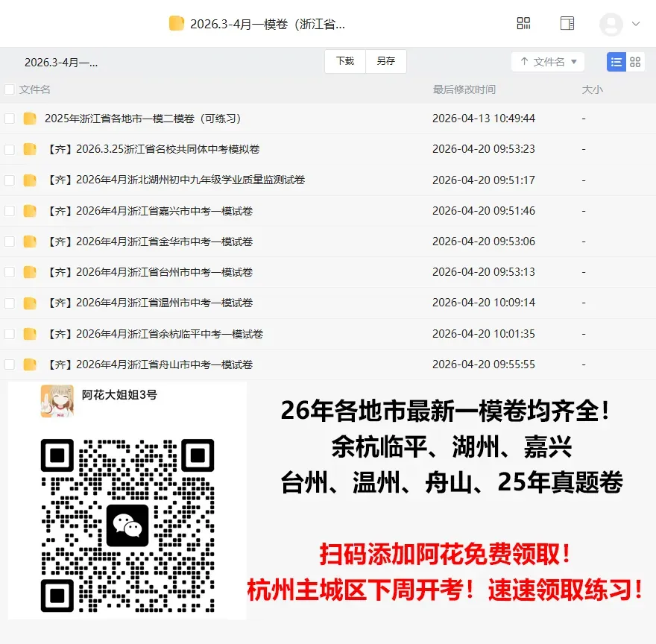Click the WeChat logo inside QR code
This screenshot has width=656, height=644.
pyautogui.click(x=127, y=525)
